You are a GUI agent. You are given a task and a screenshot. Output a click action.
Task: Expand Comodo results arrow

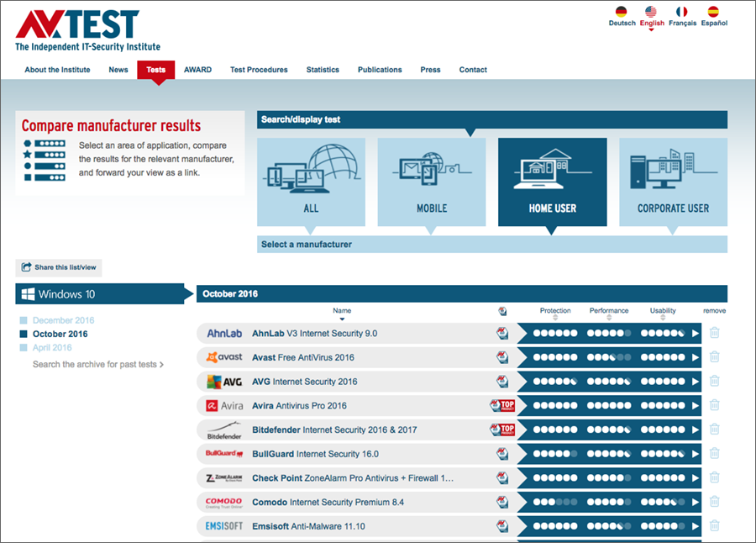click(696, 502)
